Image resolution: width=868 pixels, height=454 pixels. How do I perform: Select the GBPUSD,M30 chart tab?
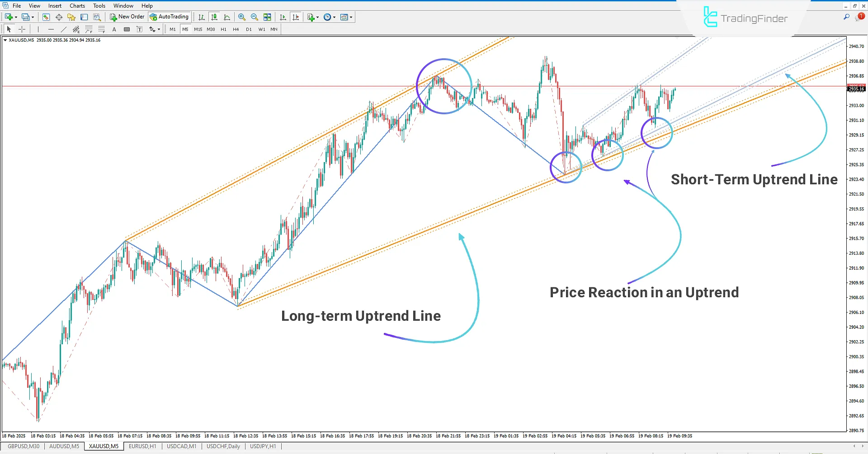click(24, 446)
